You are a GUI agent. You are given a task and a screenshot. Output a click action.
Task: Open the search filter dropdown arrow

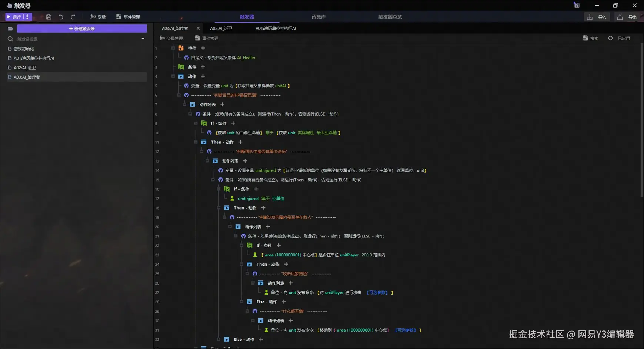pos(143,39)
